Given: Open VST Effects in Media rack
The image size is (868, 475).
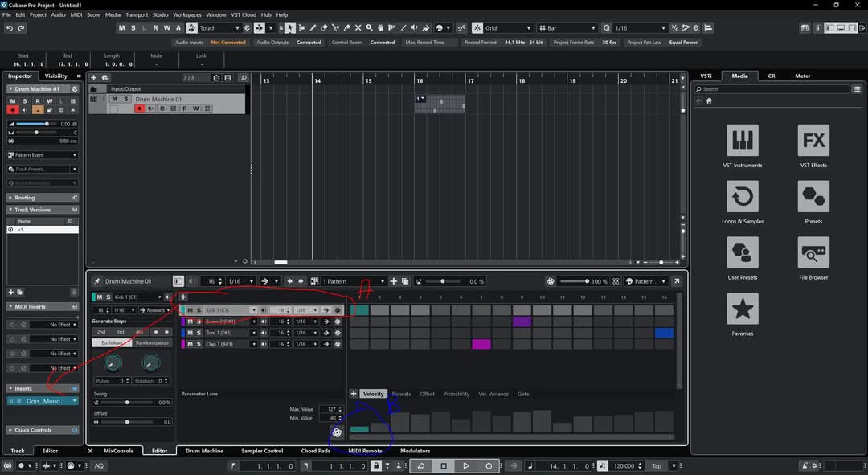Looking at the screenshot, I should [x=813, y=140].
